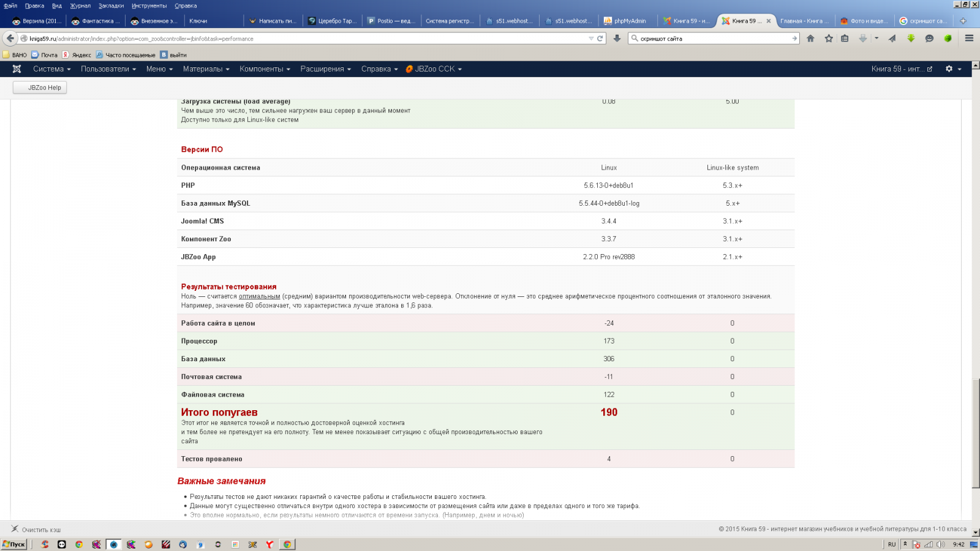This screenshot has height=551, width=980.
Task: Open the Почта bookmark
Action: point(44,55)
